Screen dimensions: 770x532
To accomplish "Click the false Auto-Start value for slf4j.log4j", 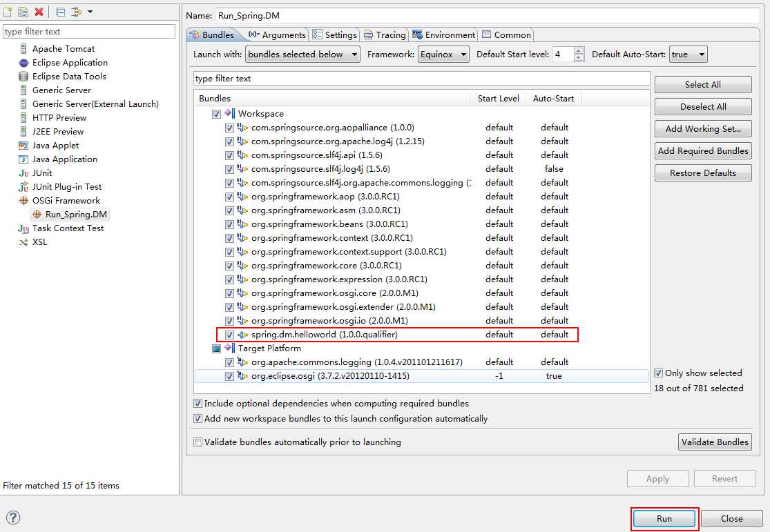I will pyautogui.click(x=554, y=169).
